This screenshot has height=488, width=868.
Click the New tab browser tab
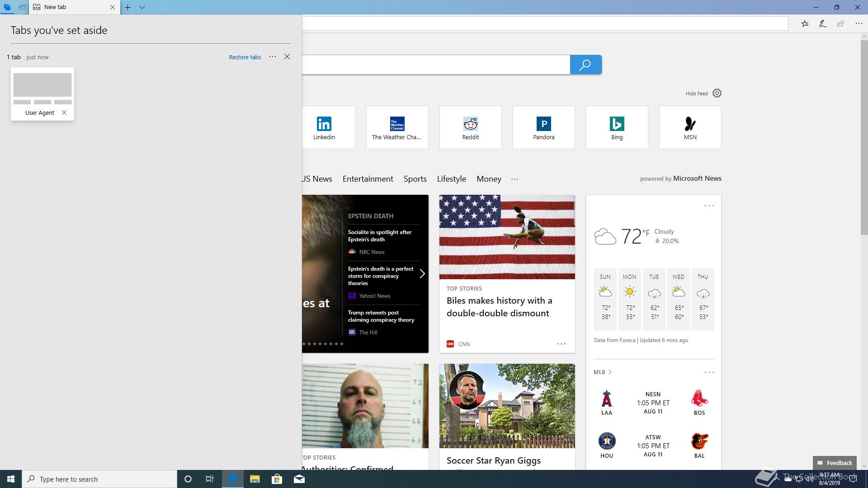(75, 7)
